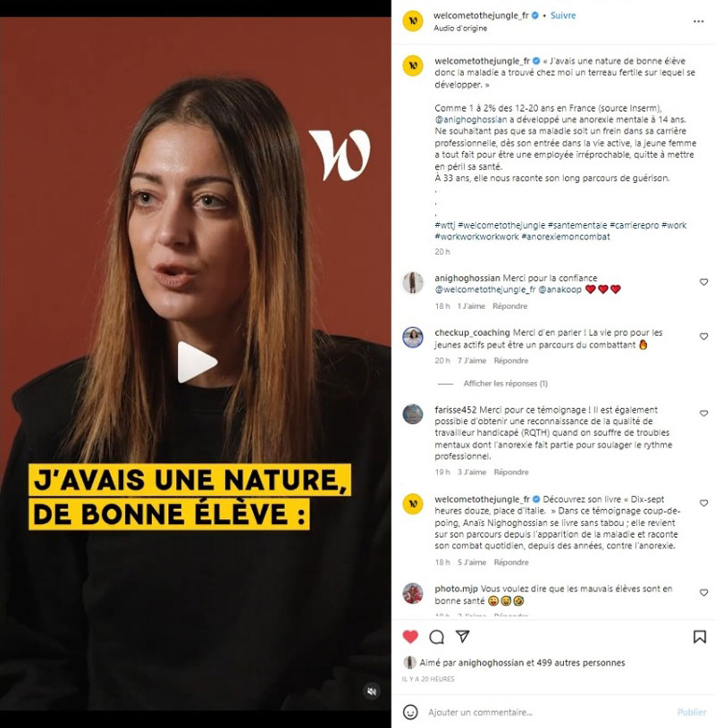The width and height of the screenshot is (715, 728).
Task: Open the three-dot more options menu
Action: click(698, 21)
